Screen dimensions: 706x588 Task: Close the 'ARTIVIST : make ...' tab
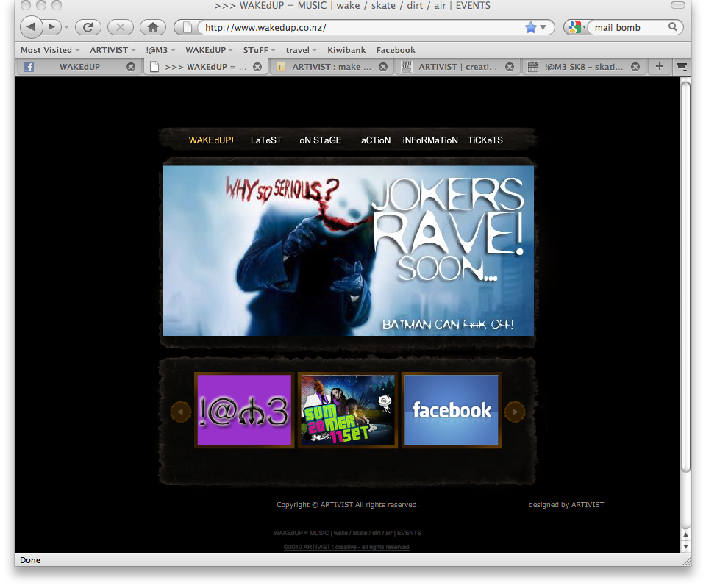point(382,67)
